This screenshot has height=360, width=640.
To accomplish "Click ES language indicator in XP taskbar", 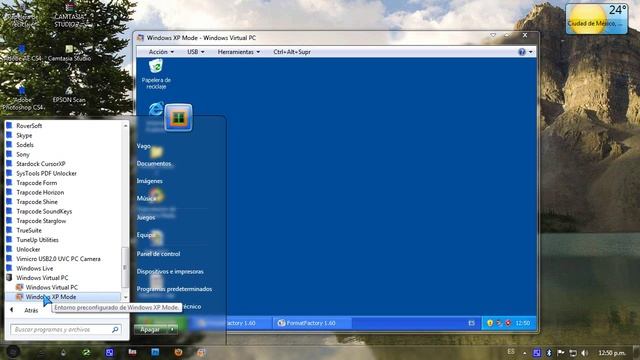I will (471, 323).
